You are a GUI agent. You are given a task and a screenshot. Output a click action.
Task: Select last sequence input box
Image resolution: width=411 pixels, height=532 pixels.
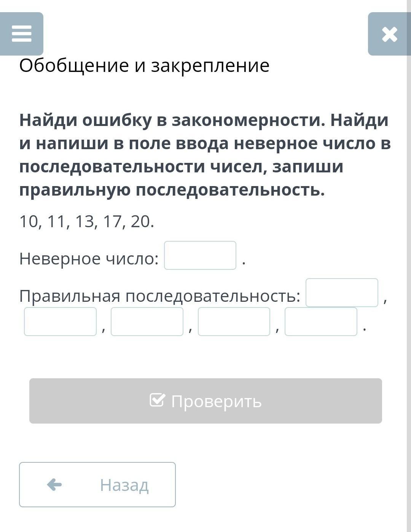pyautogui.click(x=321, y=322)
